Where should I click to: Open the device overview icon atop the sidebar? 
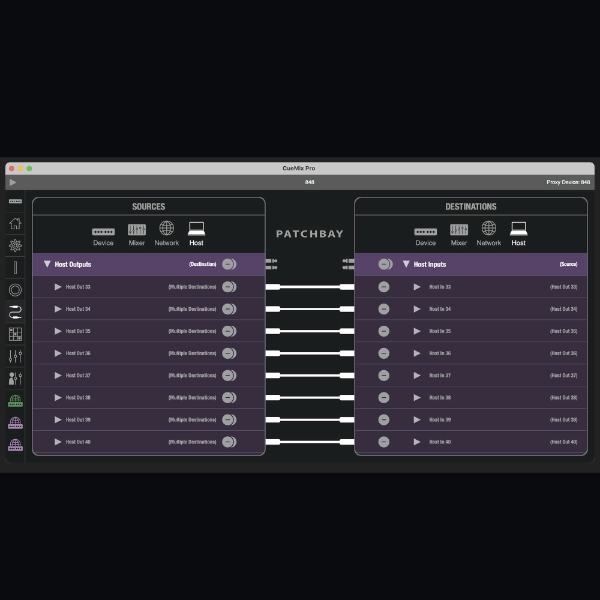(15, 201)
